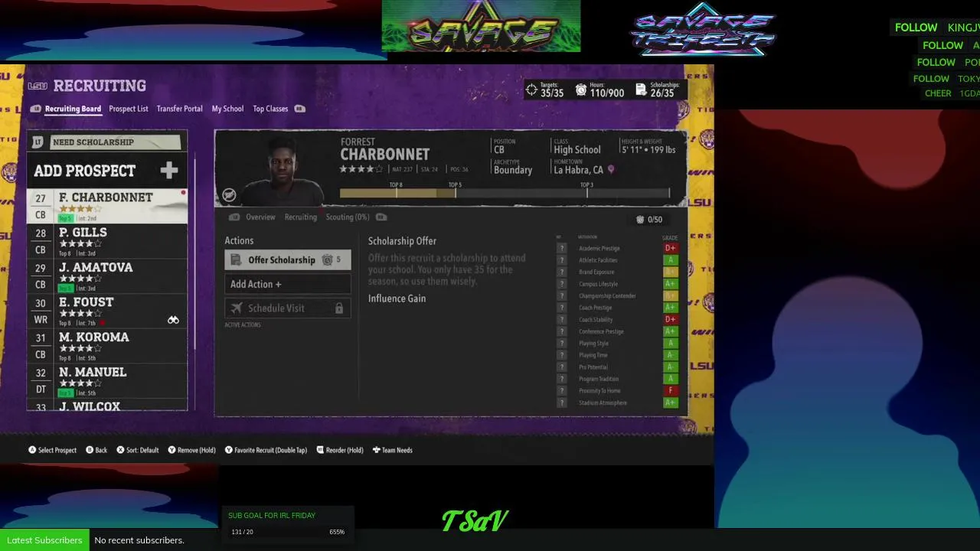
Task: Click the Latest Subscribers label
Action: click(x=44, y=540)
